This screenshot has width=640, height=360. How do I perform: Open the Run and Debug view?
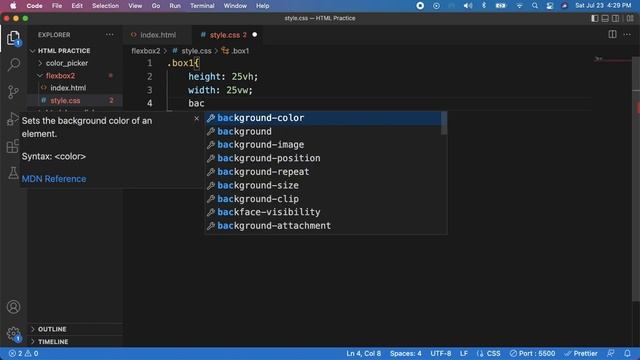pyautogui.click(x=13, y=119)
